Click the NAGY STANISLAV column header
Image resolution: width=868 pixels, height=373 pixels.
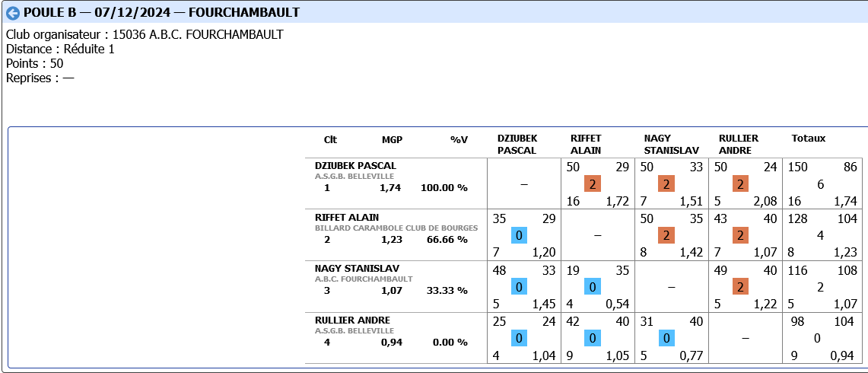[672, 144]
